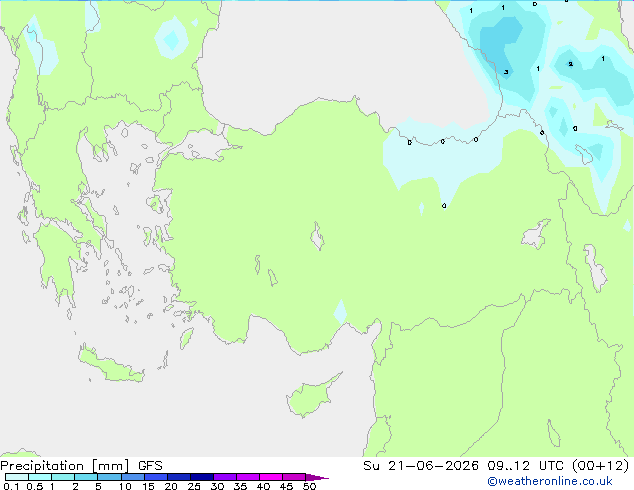Click the 0.1–0.5 mm palest legend swatch
Viewport: 634px width, 490px height.
(17, 477)
